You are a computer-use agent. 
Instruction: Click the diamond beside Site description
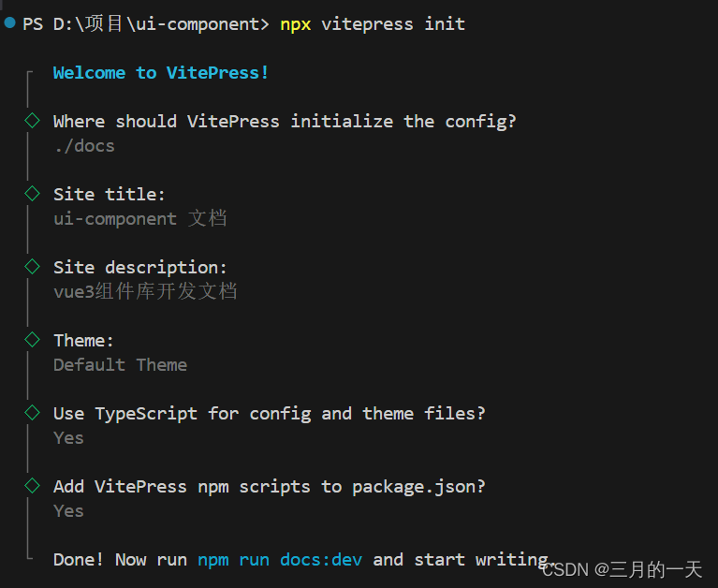pos(32,267)
